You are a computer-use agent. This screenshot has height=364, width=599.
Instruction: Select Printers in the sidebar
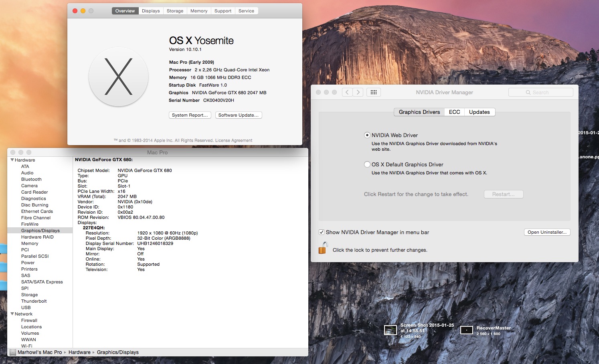click(x=29, y=269)
